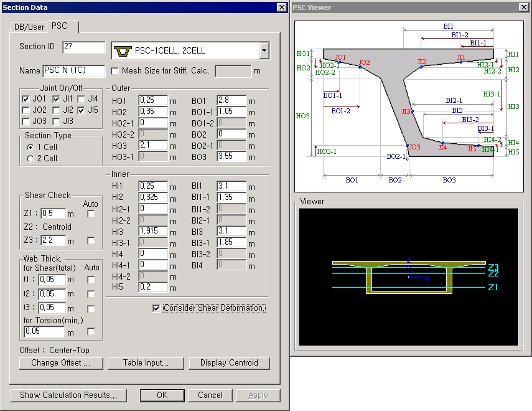Click Display Centroid button

[229, 363]
